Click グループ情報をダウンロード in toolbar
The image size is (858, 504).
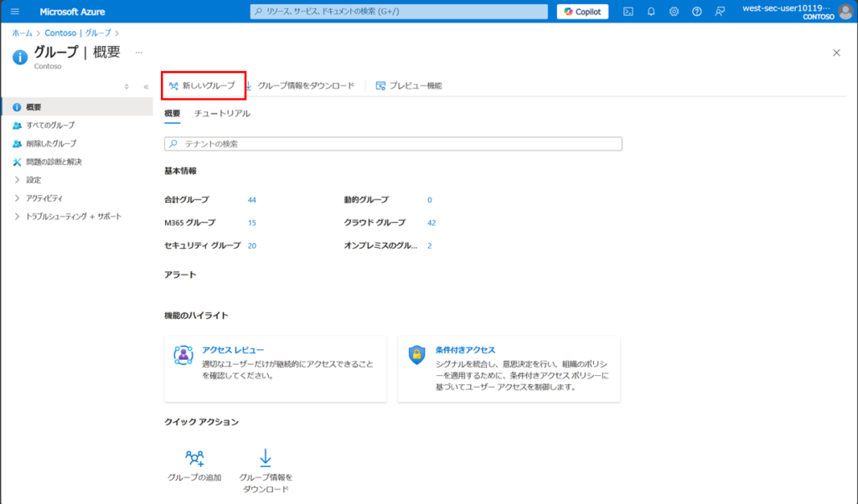tap(299, 85)
